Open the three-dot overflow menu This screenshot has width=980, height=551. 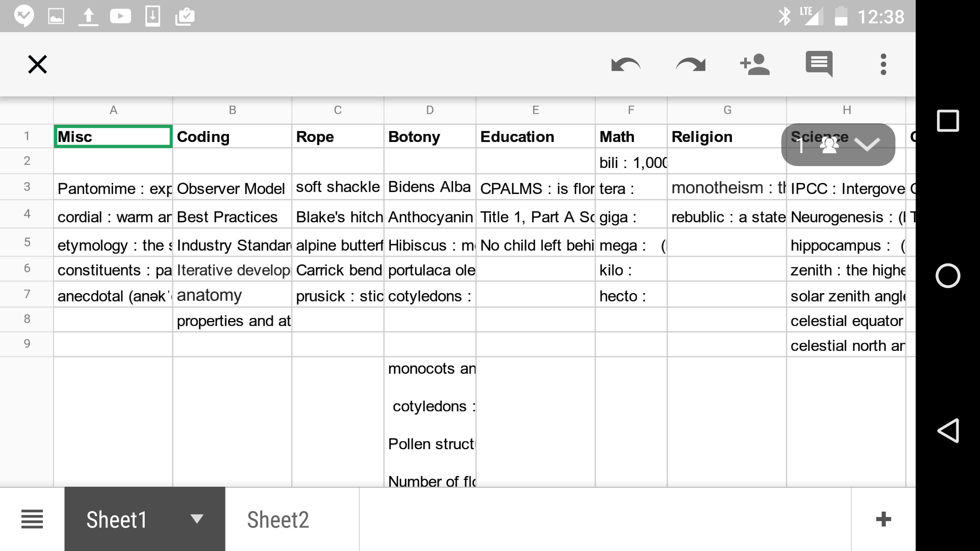[884, 64]
